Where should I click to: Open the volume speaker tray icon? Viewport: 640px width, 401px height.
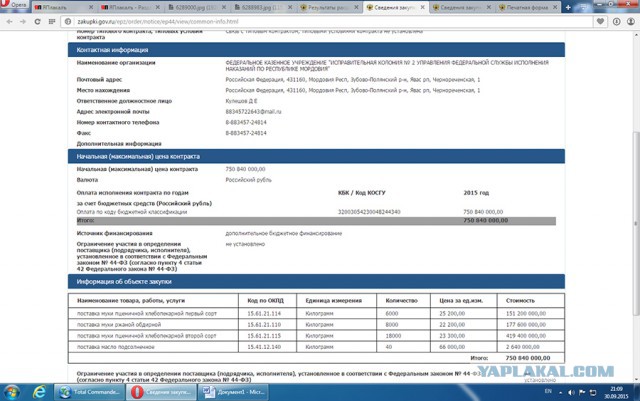pyautogui.click(x=571, y=392)
